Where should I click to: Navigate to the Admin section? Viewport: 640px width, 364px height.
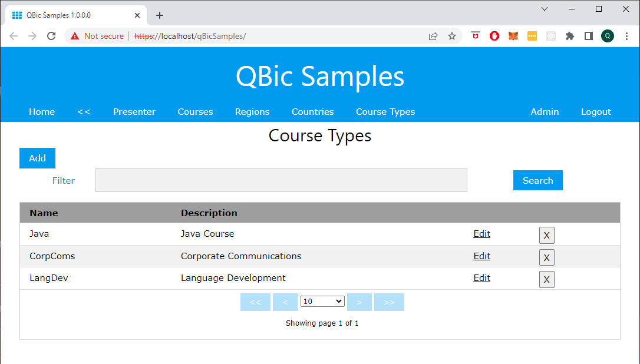[x=544, y=111]
